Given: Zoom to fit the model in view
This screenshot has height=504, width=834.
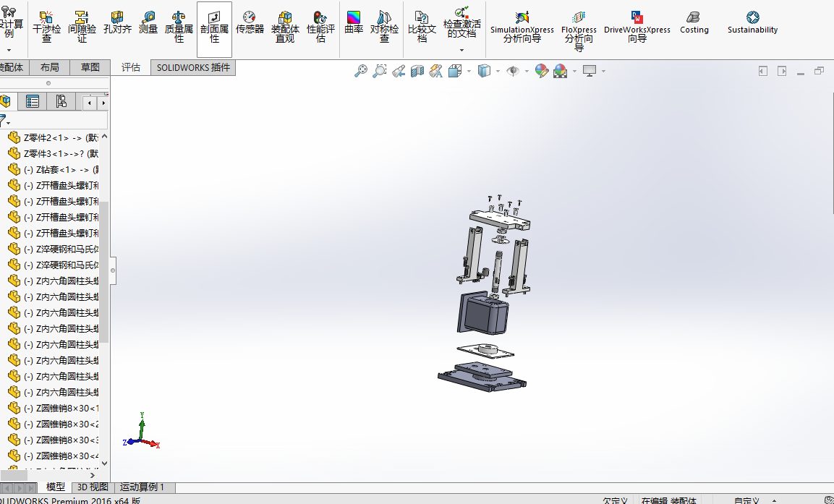Looking at the screenshot, I should coord(361,71).
